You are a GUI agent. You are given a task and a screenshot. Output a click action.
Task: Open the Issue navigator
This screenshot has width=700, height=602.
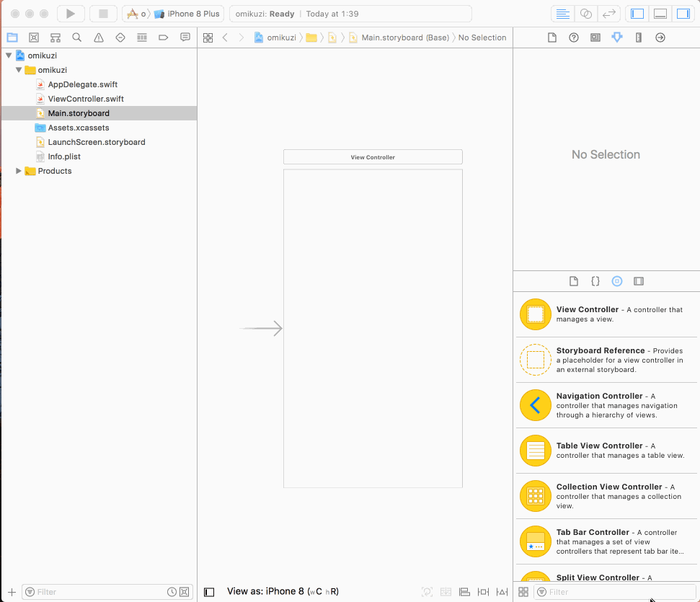click(x=99, y=37)
